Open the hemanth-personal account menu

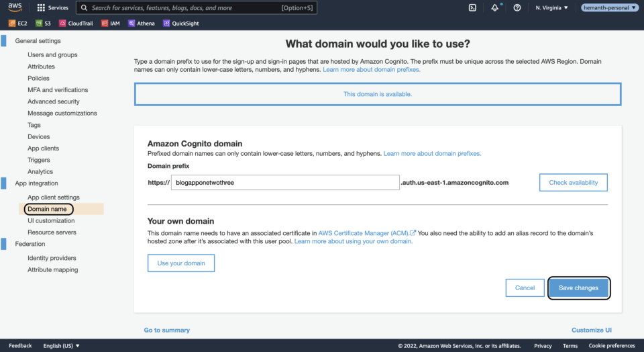[x=610, y=8]
